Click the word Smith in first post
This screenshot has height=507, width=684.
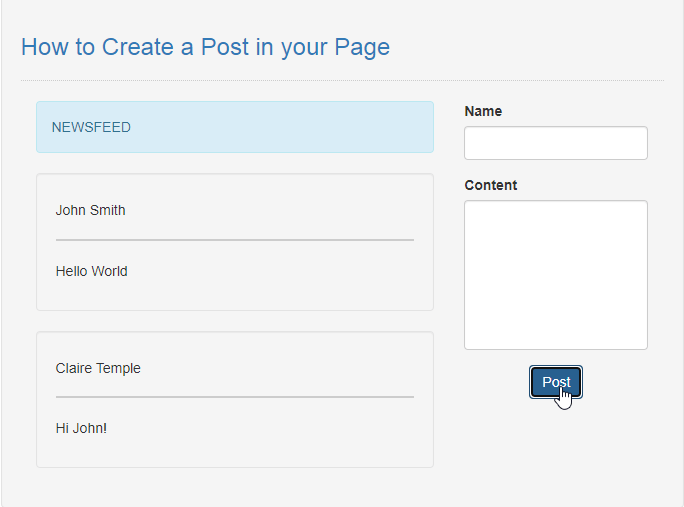tap(108, 210)
